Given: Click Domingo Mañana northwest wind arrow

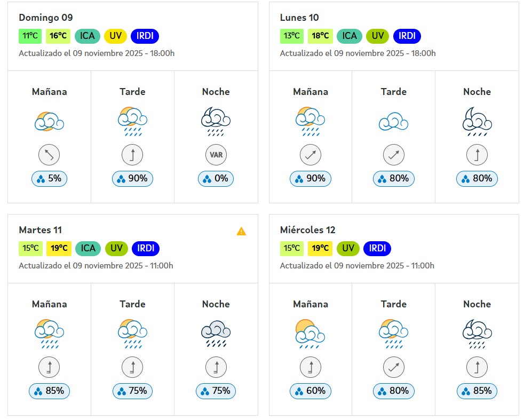Looking at the screenshot, I should [49, 155].
